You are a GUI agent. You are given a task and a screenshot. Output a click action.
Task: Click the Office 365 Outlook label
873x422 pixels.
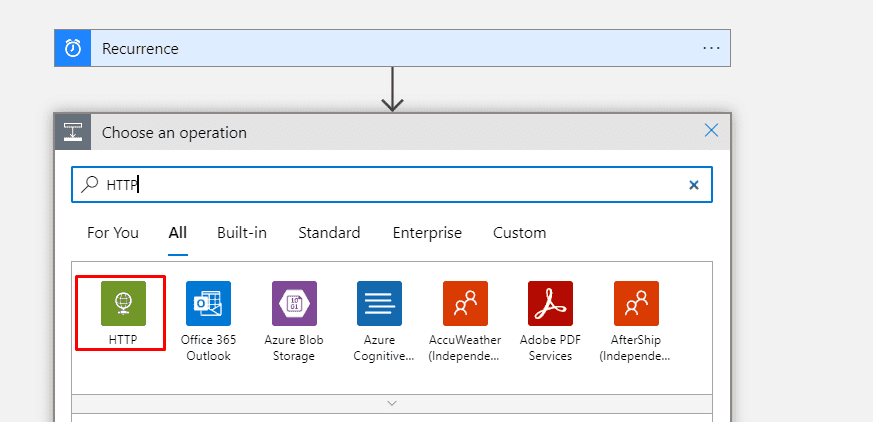(x=208, y=348)
